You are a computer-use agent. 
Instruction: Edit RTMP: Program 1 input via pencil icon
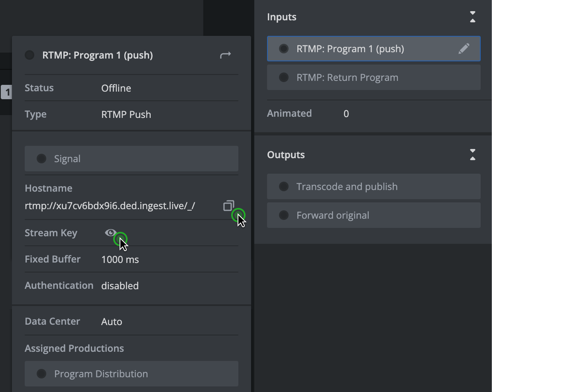464,49
